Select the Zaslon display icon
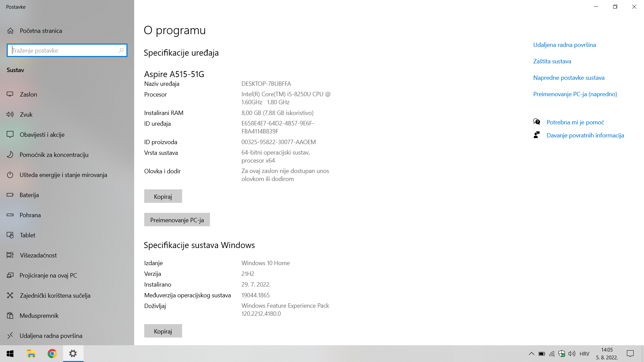644x362 pixels. (10, 94)
